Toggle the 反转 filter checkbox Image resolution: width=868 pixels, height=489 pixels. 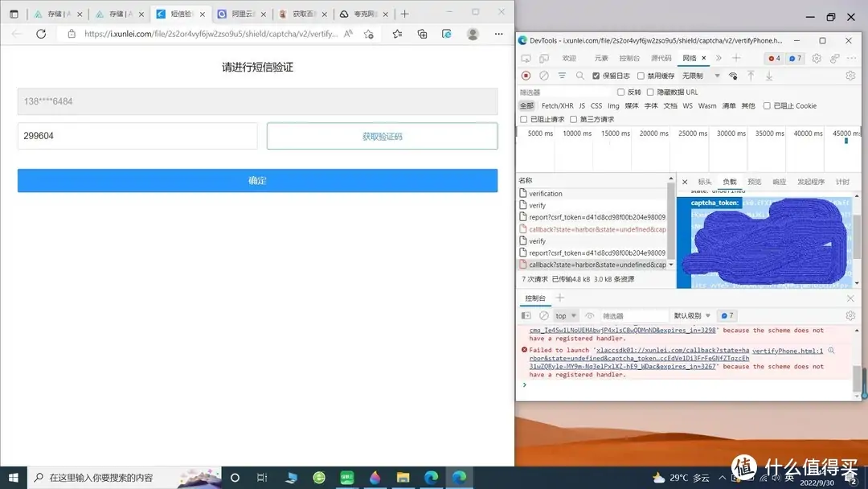click(x=621, y=90)
